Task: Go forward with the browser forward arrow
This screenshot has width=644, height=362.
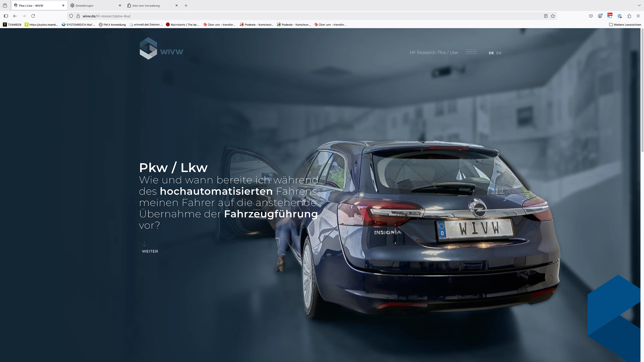Action: click(24, 16)
